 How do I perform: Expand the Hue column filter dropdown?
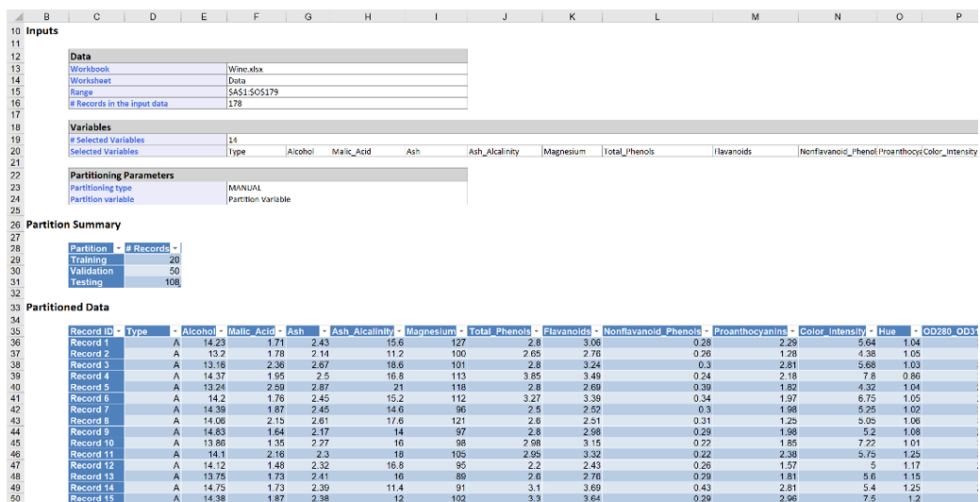coord(916,331)
